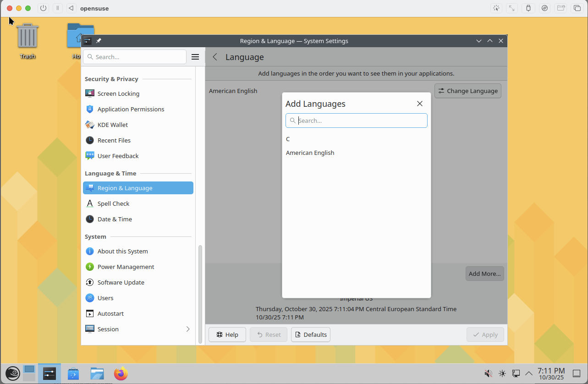The height and width of the screenshot is (384, 588).
Task: Open the User Feedback page
Action: (118, 156)
